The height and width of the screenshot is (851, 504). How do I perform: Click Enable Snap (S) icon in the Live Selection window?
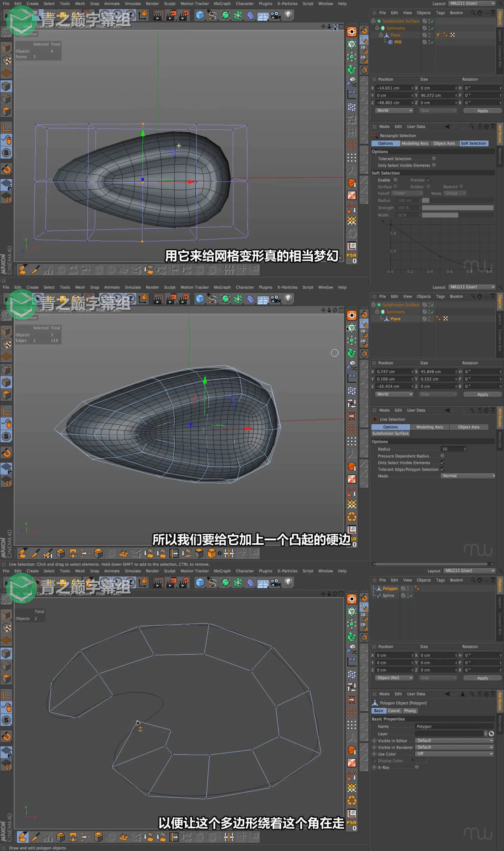click(6, 437)
